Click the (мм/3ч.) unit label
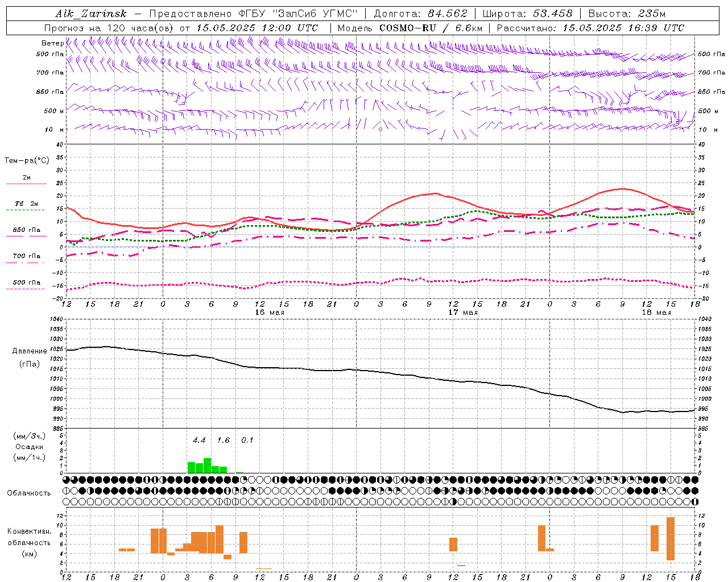The height and width of the screenshot is (582, 728). [30, 436]
